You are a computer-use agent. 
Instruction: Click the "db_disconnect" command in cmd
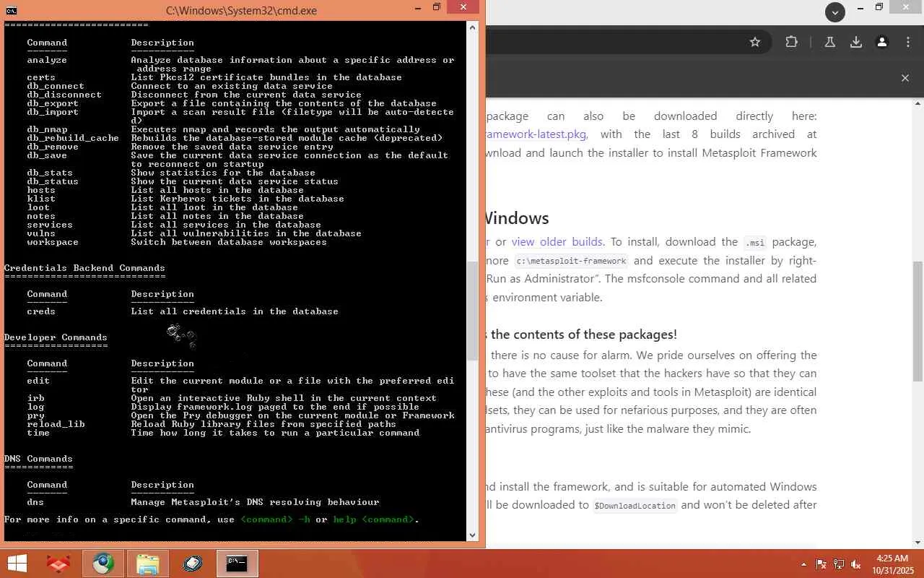64,95
